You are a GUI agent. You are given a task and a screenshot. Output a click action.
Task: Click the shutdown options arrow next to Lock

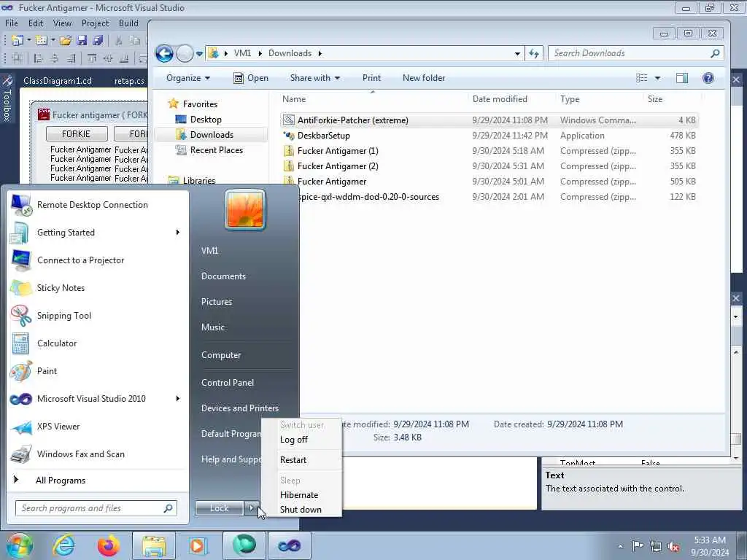(252, 508)
